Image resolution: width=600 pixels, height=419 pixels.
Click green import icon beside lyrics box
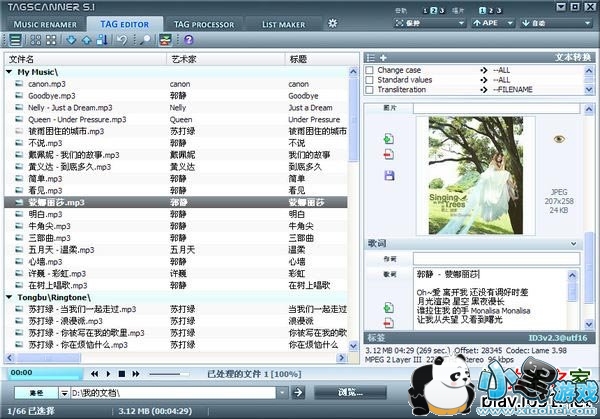389,307
